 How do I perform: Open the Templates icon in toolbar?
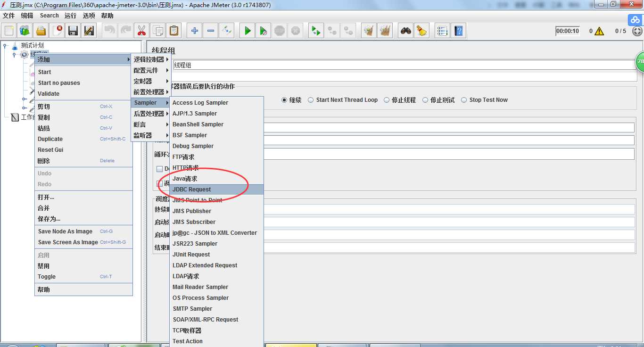coord(25,31)
